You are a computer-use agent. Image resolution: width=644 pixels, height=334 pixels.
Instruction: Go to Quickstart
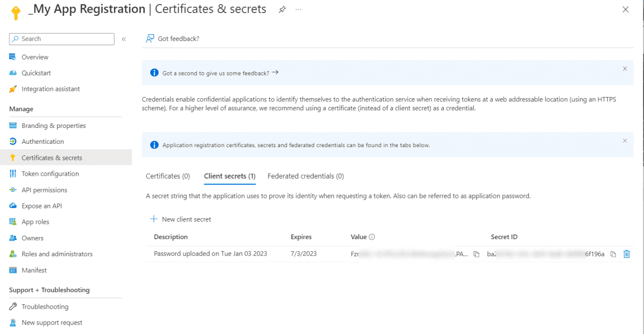36,73
